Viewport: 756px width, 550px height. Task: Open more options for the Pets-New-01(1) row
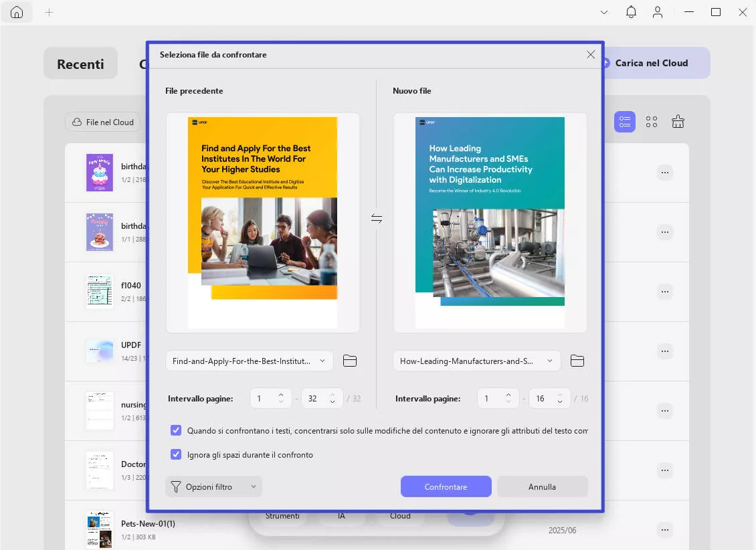point(665,530)
